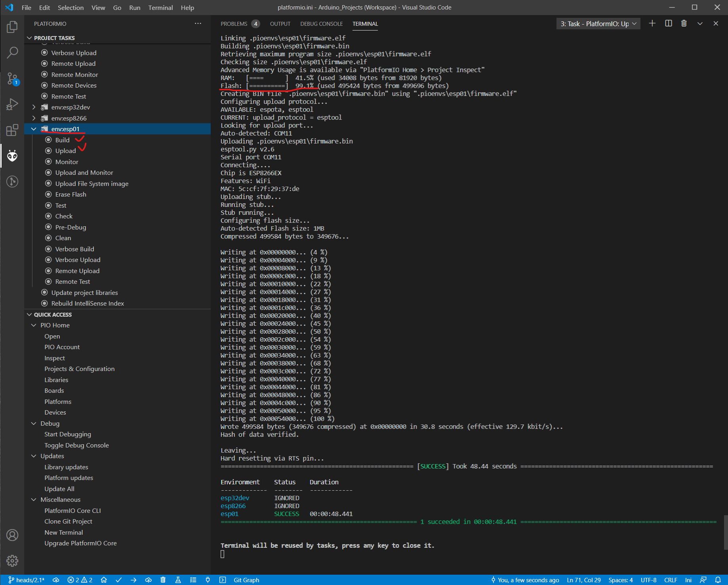Select the PlatformIO alien head icon

click(x=12, y=156)
